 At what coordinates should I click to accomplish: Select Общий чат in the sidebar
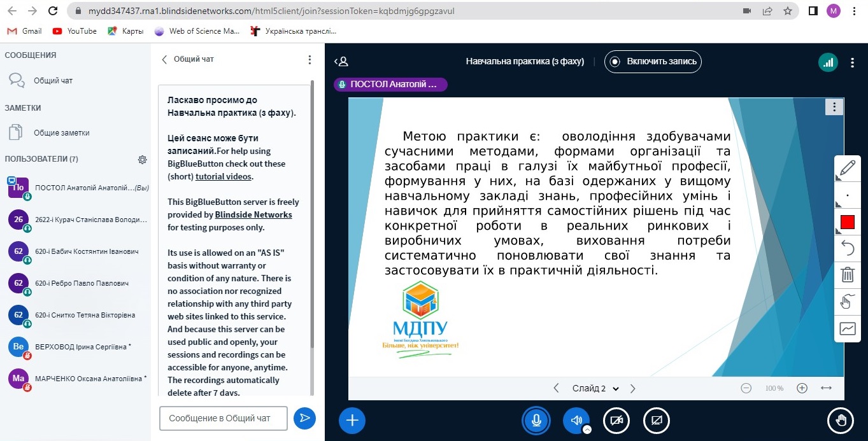(53, 80)
